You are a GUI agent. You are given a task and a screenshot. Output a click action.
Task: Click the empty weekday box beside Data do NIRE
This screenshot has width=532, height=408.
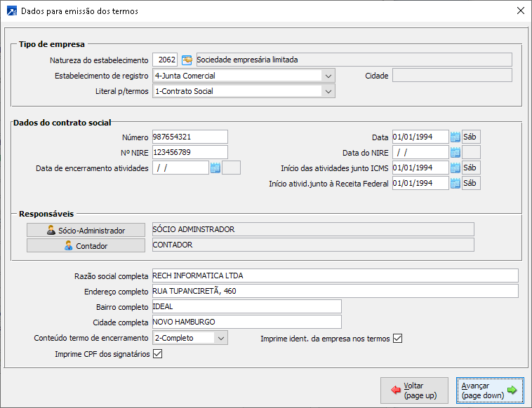(471, 152)
